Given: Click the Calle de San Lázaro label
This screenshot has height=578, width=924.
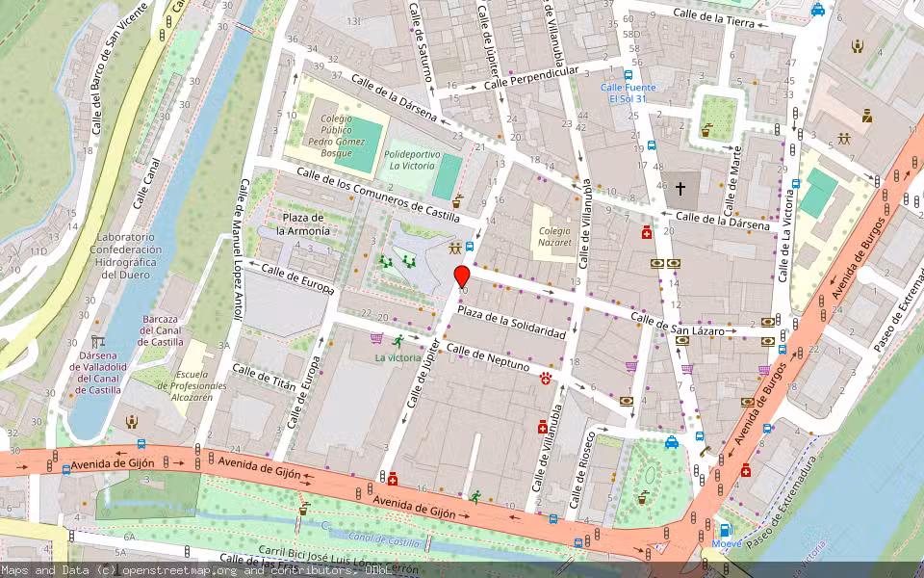Looking at the screenshot, I should pos(677,325).
